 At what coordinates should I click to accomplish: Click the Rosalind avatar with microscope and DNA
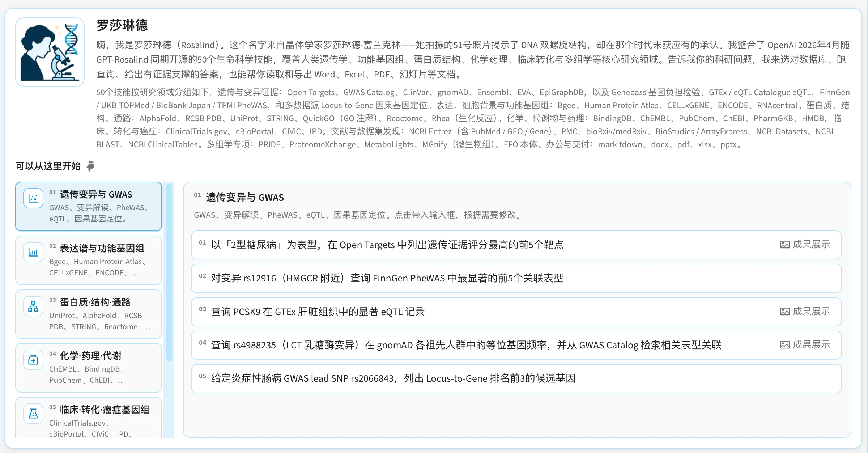tap(50, 52)
